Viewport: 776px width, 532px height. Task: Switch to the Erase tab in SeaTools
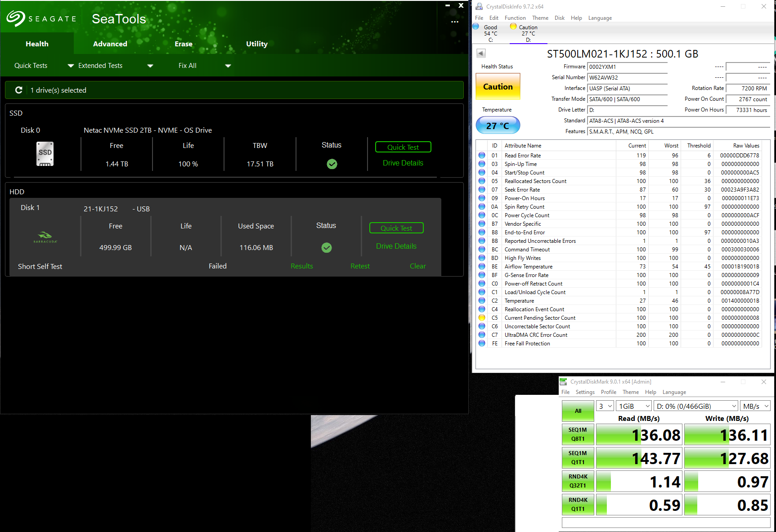pos(184,44)
